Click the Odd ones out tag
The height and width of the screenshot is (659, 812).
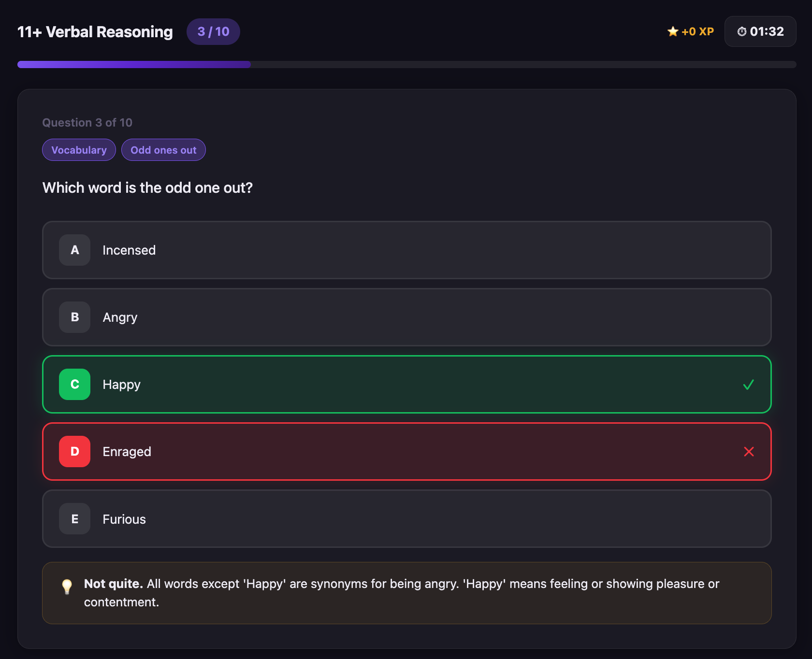163,150
